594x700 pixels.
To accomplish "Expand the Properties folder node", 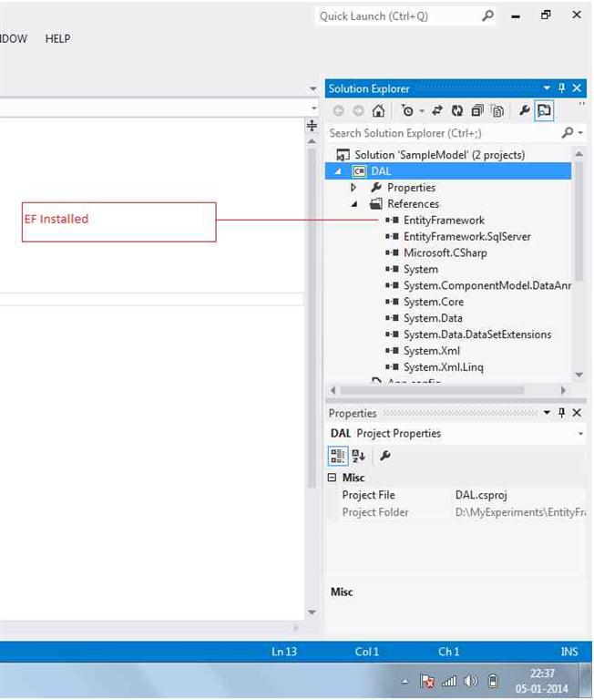I will [353, 188].
